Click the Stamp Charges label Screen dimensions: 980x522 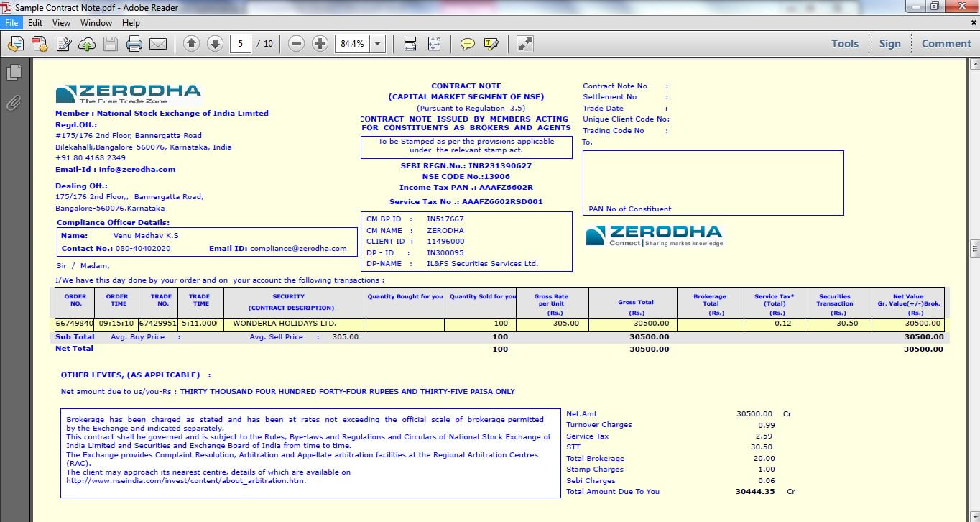click(595, 470)
